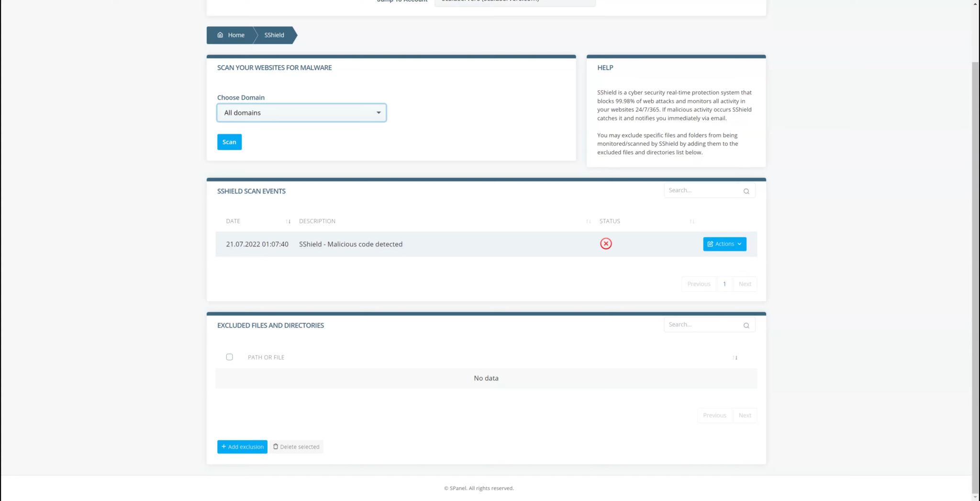This screenshot has height=501, width=980.
Task: Select page 1 in scan events pagination
Action: [724, 284]
